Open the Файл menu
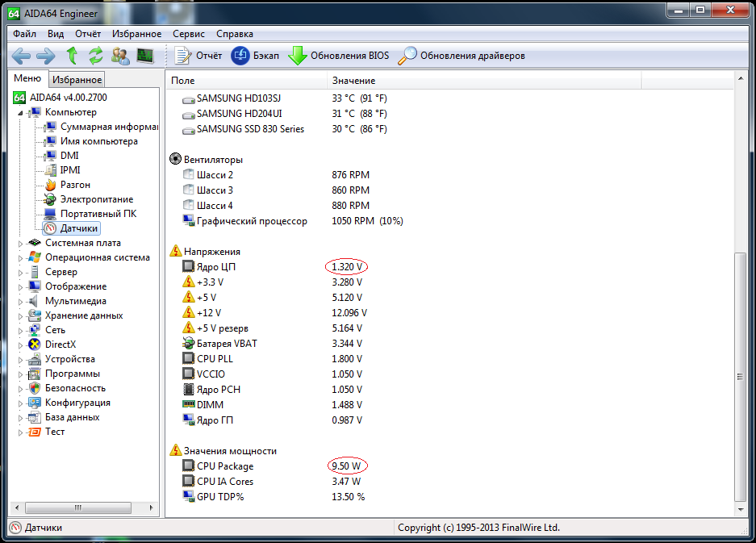The height and width of the screenshot is (543, 756). coord(24,34)
